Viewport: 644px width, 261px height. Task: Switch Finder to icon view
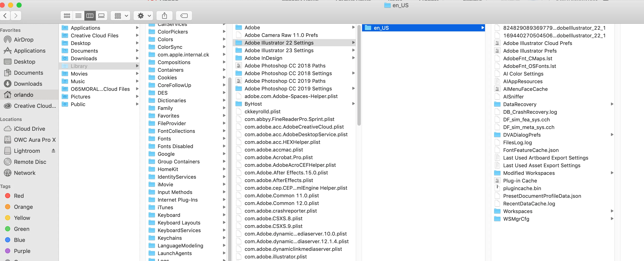coord(67,16)
